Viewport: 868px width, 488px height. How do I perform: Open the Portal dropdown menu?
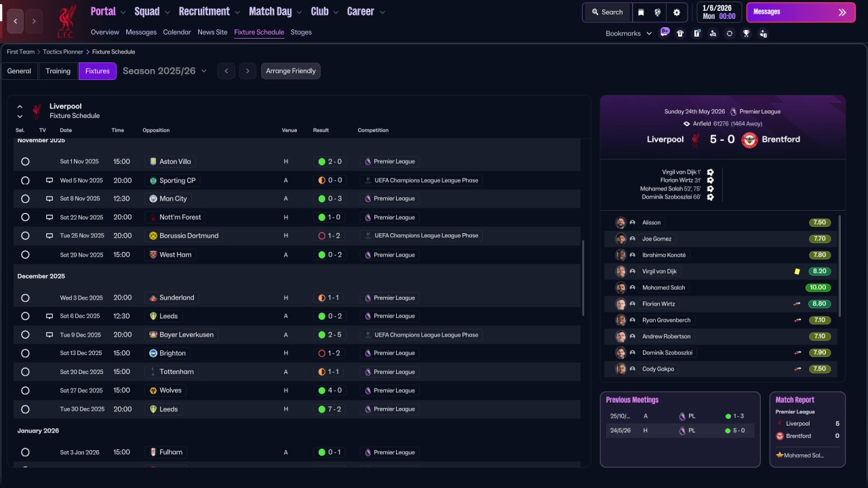tap(108, 12)
